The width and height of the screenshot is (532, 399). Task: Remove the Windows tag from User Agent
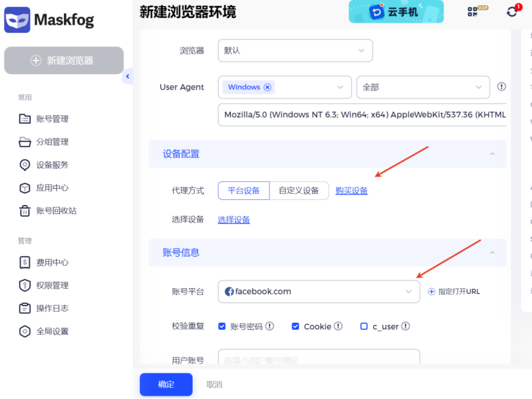[268, 87]
